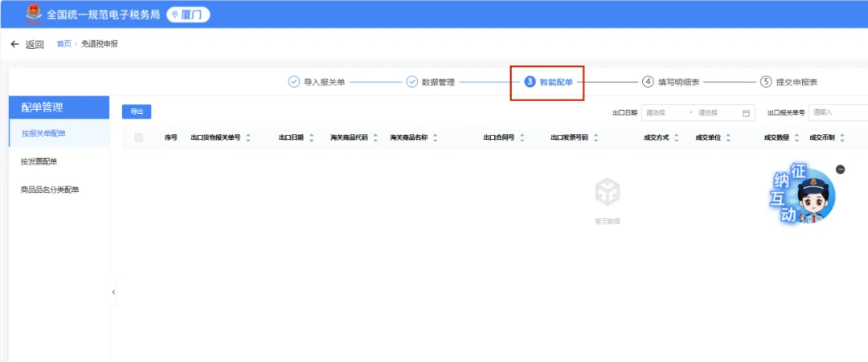Image resolution: width=868 pixels, height=362 pixels.
Task: Click the 出口报关单号 input field
Action: coord(838,112)
